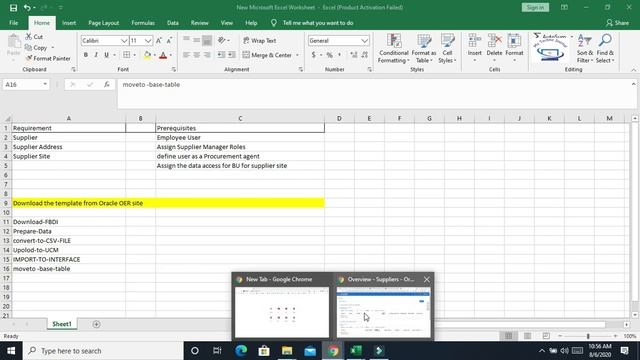Expand the Font dialog launcher

[174, 69]
